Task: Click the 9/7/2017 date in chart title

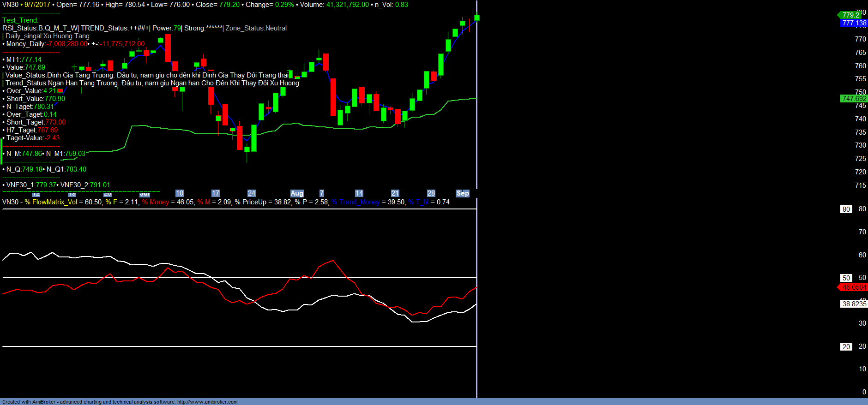Action: point(37,5)
